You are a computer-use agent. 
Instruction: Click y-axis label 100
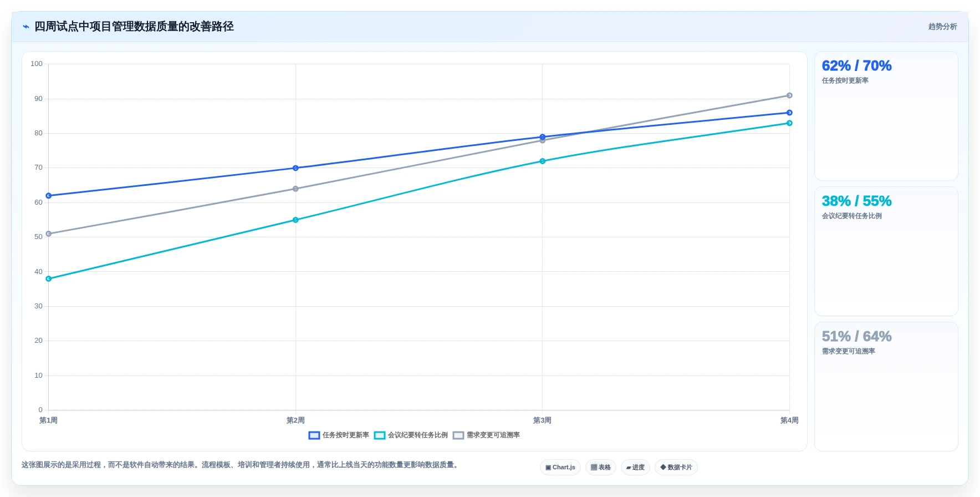37,64
